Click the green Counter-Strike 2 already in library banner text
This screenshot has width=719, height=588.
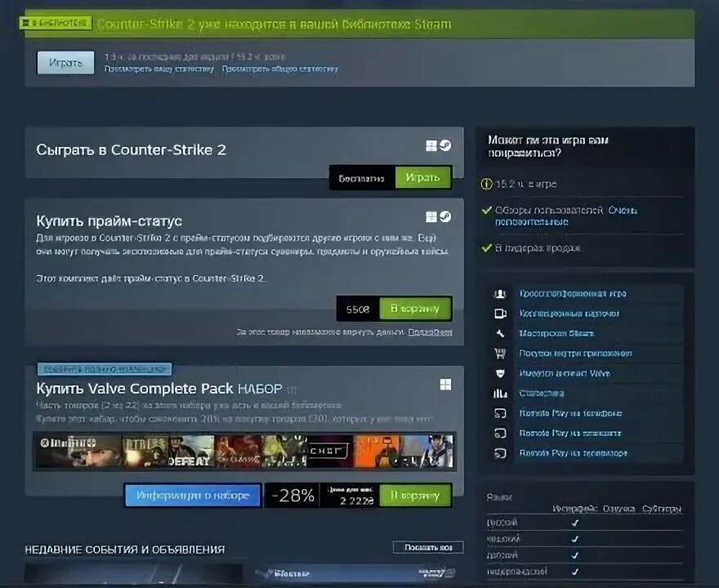tap(274, 24)
